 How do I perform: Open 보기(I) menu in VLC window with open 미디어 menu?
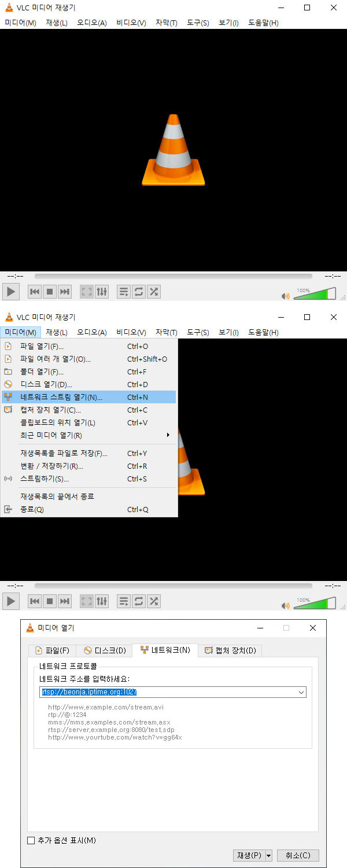(x=229, y=332)
